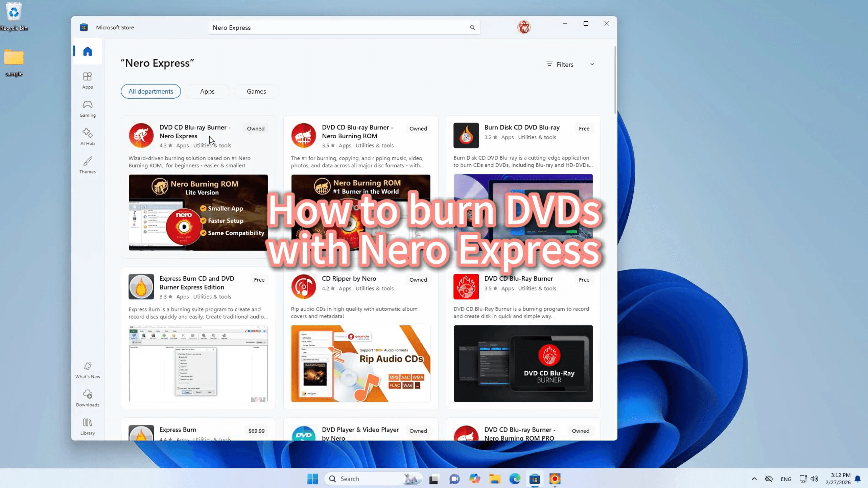Open the Home section in sidebar

click(87, 51)
